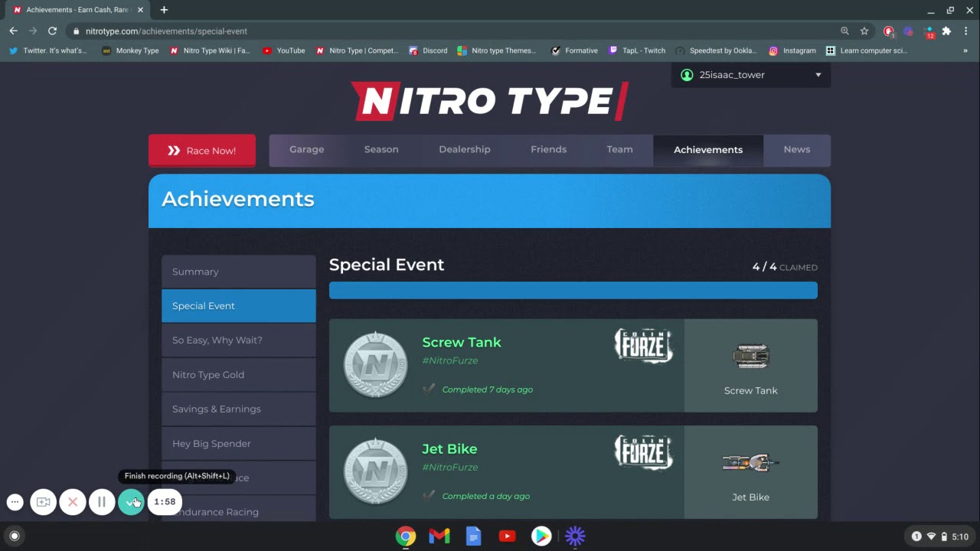Finish recording with green check button
Screen dimensions: 980x551
click(x=131, y=502)
